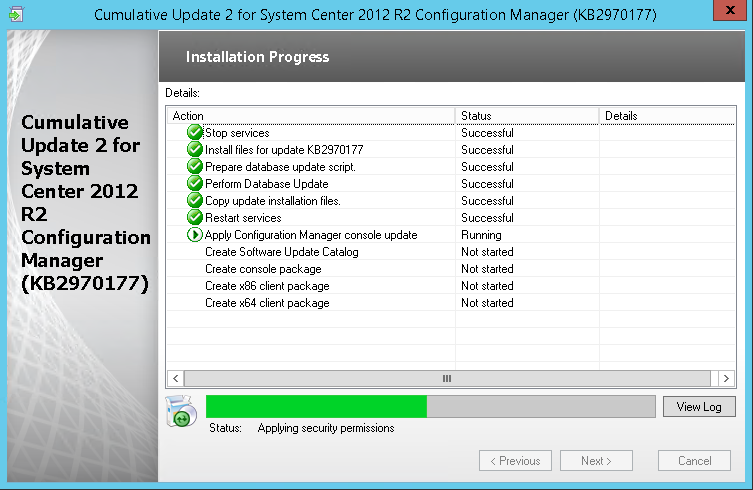
Task: Click running arrow icon beside Apply Configuration Manager console update
Action: tap(194, 234)
